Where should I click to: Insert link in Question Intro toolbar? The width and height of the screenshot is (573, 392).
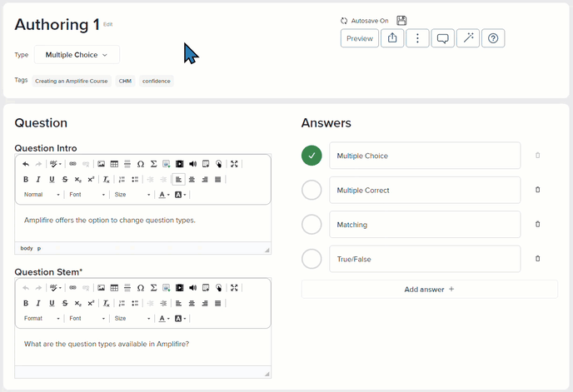72,164
